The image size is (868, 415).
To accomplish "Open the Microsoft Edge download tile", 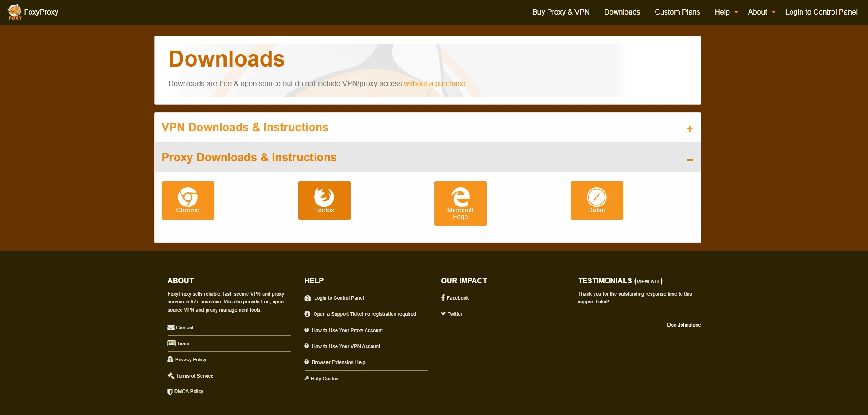I will tap(460, 204).
